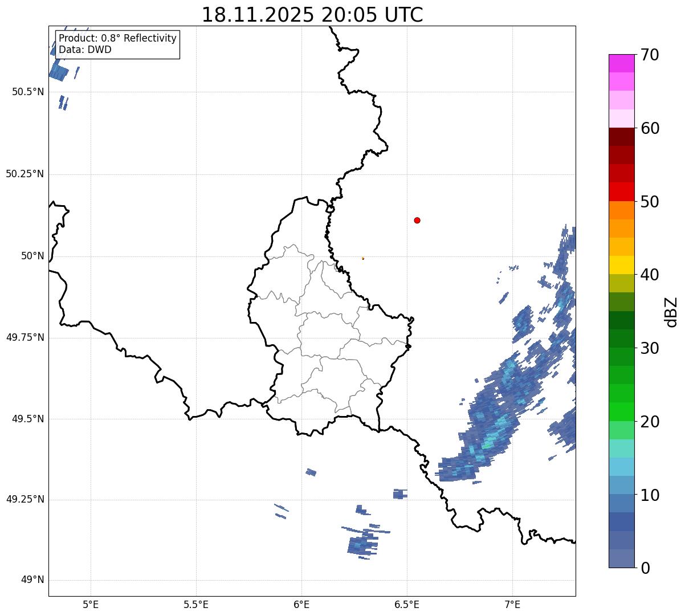Click the colorbar tick label 20
Screen dimensions: 685x616
tap(650, 422)
